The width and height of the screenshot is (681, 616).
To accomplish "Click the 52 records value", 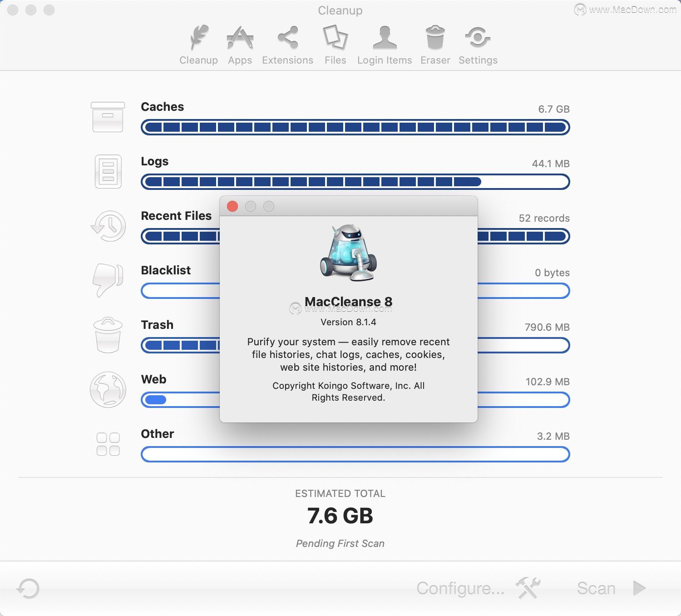I will (x=544, y=218).
